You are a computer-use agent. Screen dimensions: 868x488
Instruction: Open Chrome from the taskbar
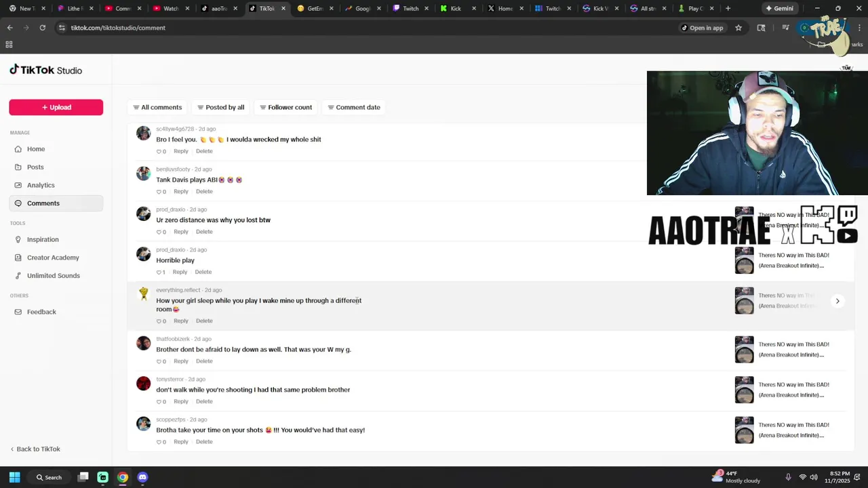[123, 477]
